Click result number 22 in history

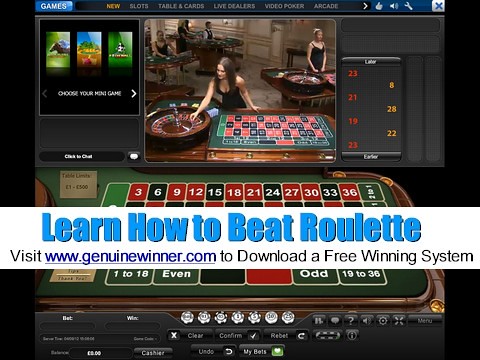coord(392,133)
